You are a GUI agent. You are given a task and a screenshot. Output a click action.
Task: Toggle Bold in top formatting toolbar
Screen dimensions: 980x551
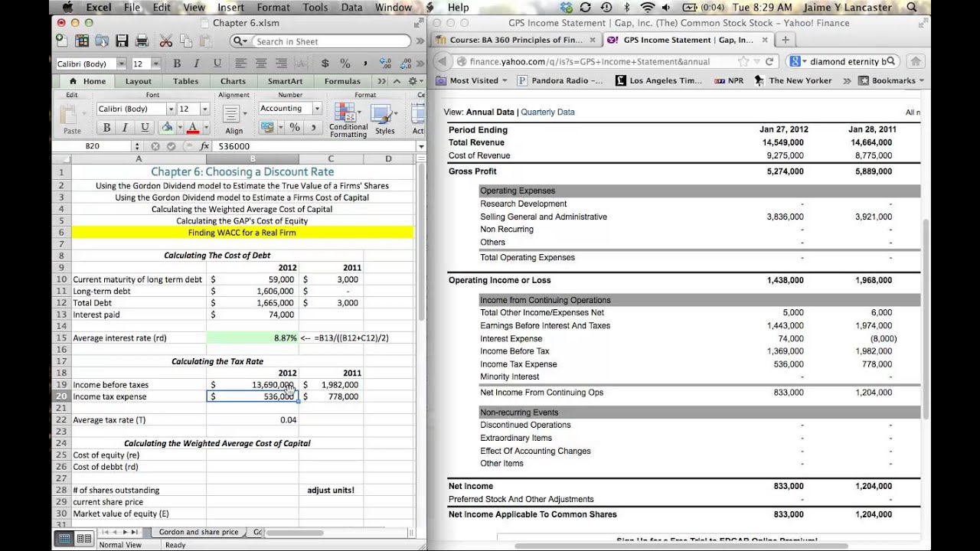tap(177, 64)
